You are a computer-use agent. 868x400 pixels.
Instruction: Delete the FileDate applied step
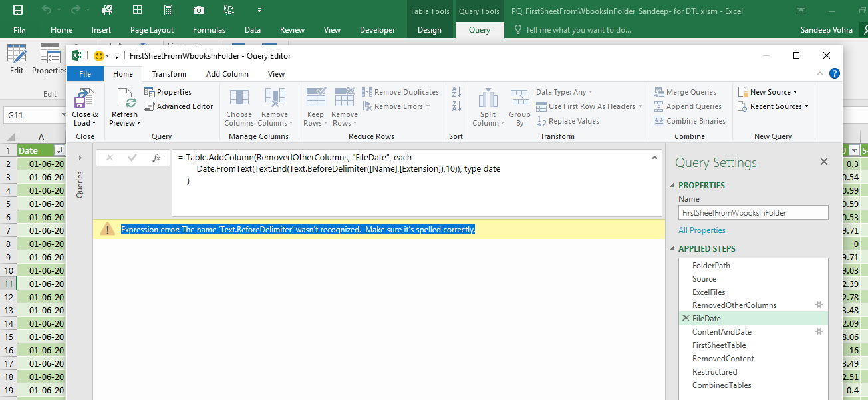click(685, 319)
